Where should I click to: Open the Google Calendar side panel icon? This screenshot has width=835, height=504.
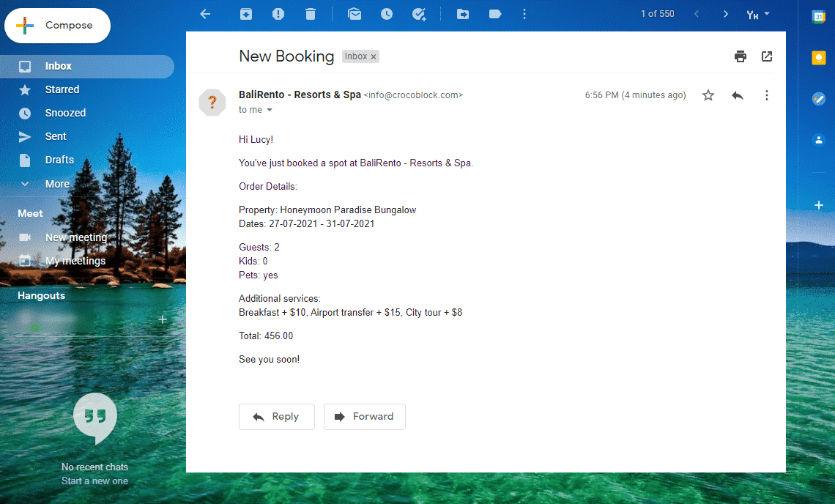point(818,17)
